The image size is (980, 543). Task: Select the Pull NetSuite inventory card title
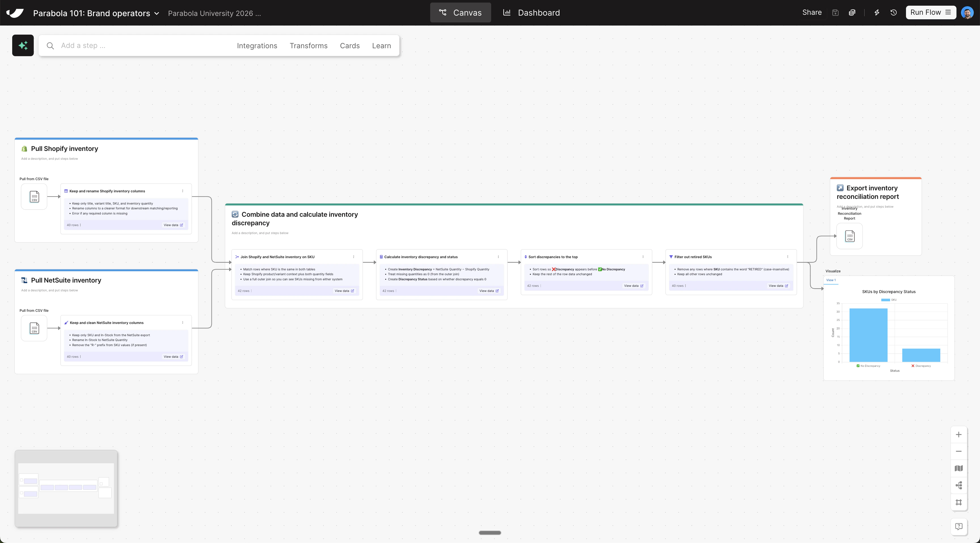[x=66, y=281]
